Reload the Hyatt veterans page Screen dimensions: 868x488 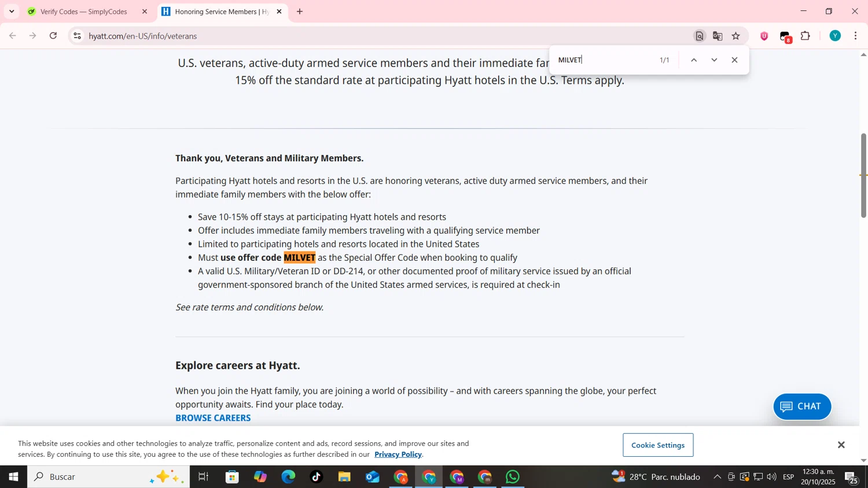point(53,36)
